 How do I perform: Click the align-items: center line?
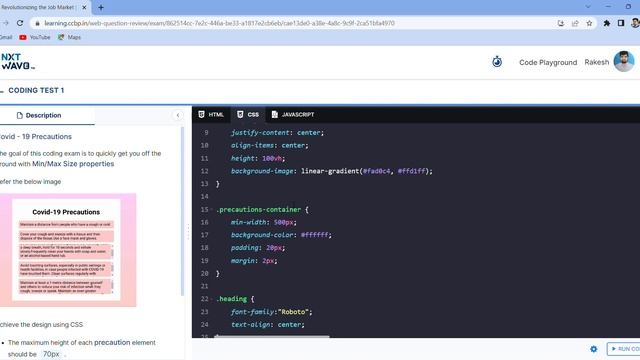pyautogui.click(x=270, y=145)
